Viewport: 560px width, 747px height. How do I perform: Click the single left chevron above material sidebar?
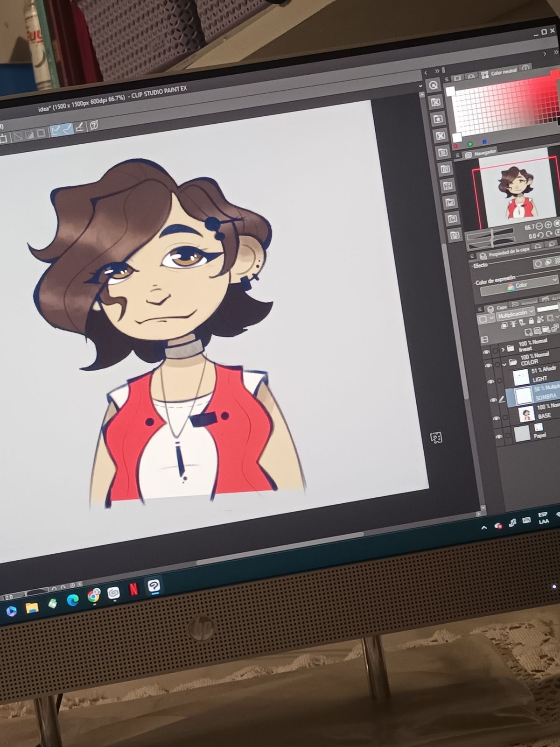click(426, 73)
